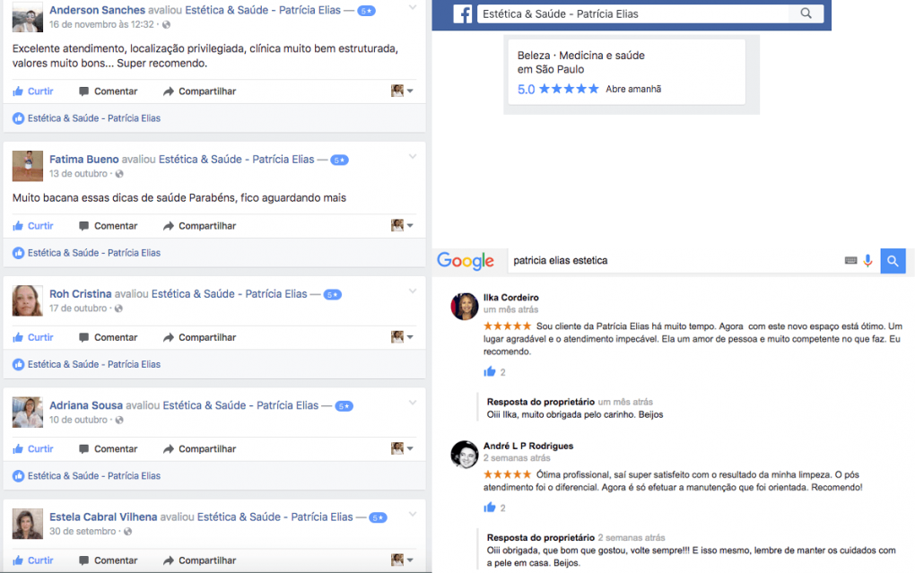Open profile selector on Adriana Sousa post
The width and height of the screenshot is (924, 573).
(402, 448)
